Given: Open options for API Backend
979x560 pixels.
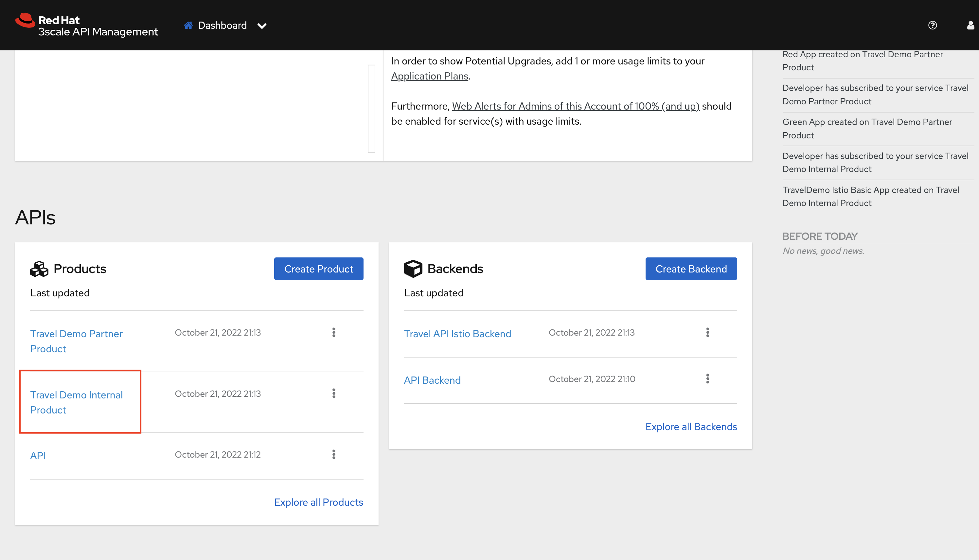Looking at the screenshot, I should (x=707, y=378).
